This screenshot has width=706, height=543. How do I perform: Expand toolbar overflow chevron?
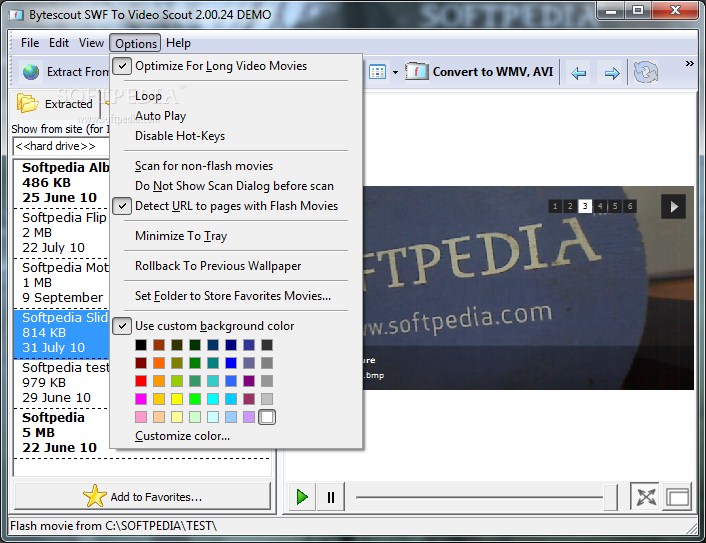click(x=689, y=63)
